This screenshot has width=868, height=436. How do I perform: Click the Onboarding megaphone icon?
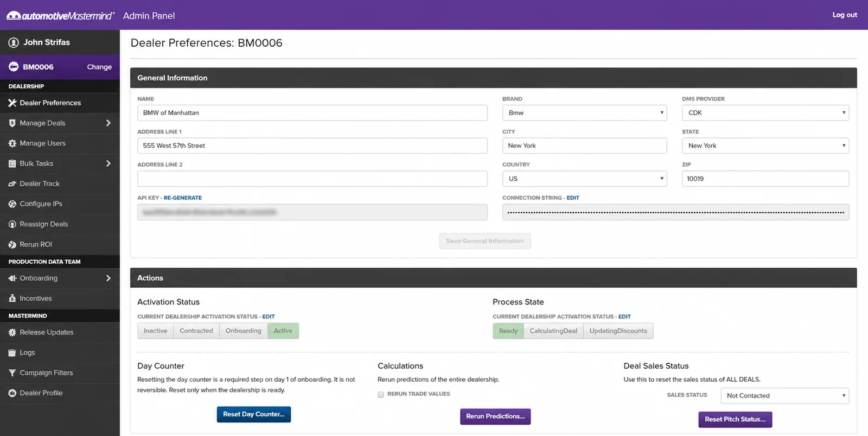[12, 278]
